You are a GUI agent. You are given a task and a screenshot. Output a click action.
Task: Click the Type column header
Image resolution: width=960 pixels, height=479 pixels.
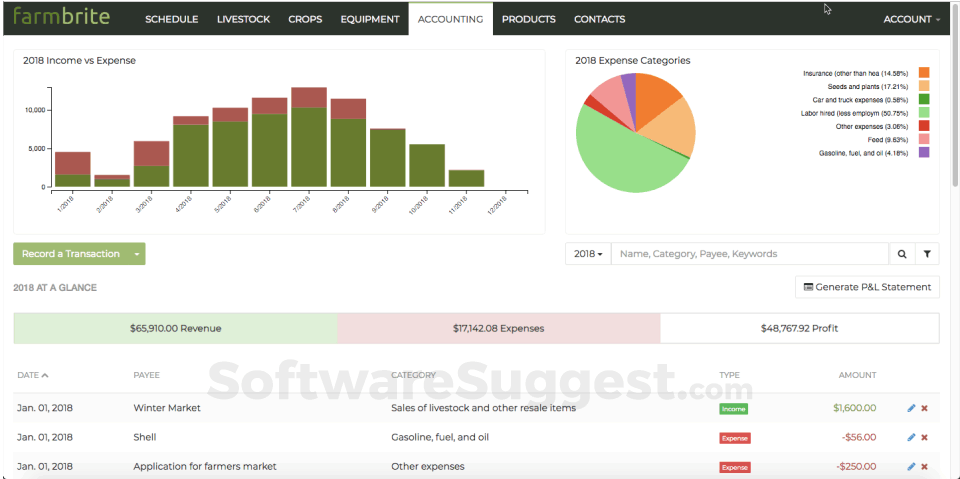point(729,375)
